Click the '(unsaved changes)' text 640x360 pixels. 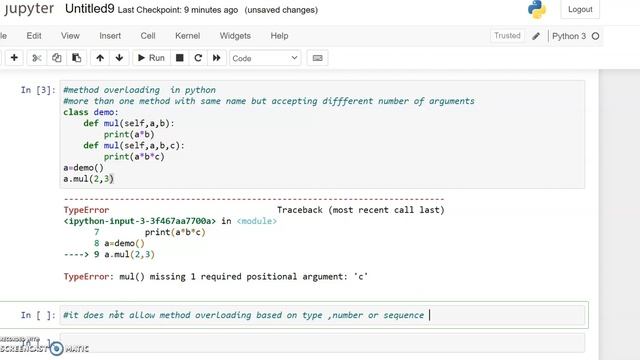coord(281,10)
